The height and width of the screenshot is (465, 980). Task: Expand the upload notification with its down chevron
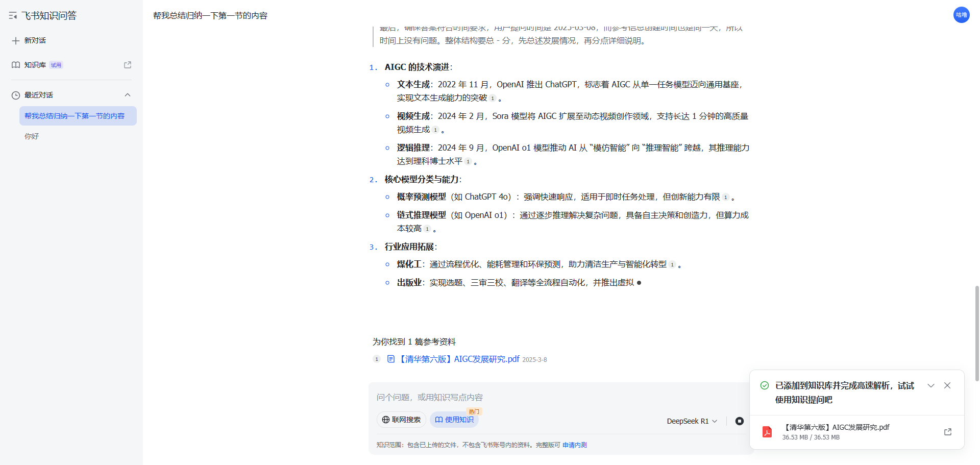tap(931, 385)
